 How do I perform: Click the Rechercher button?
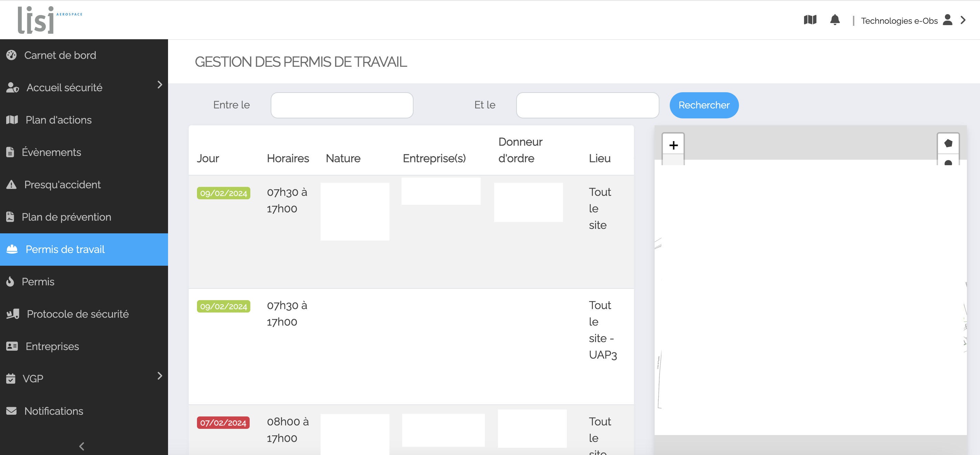pos(705,104)
